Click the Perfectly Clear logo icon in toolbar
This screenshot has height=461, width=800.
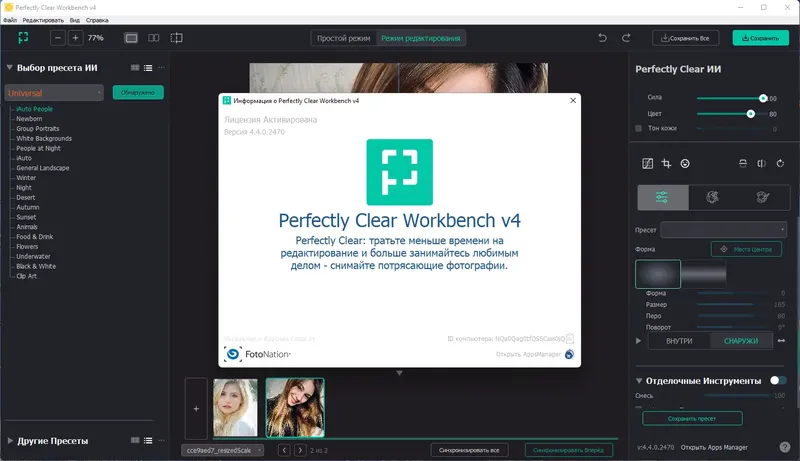coord(23,38)
